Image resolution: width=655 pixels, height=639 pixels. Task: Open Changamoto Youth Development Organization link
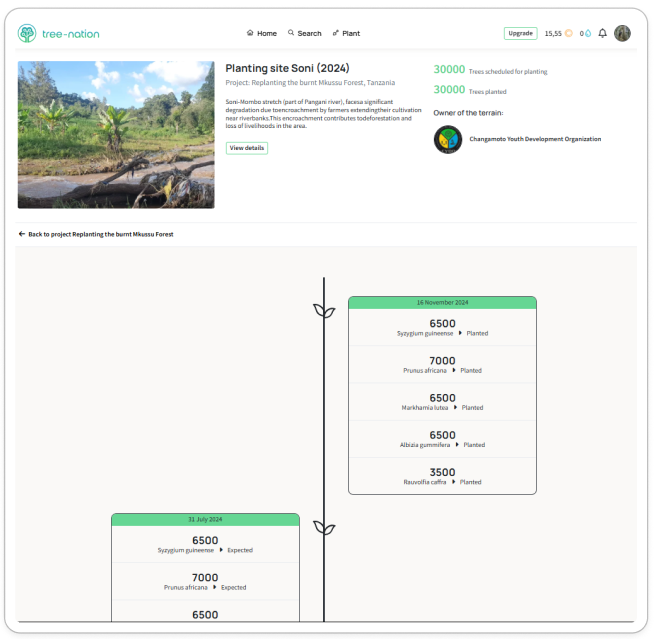[535, 139]
